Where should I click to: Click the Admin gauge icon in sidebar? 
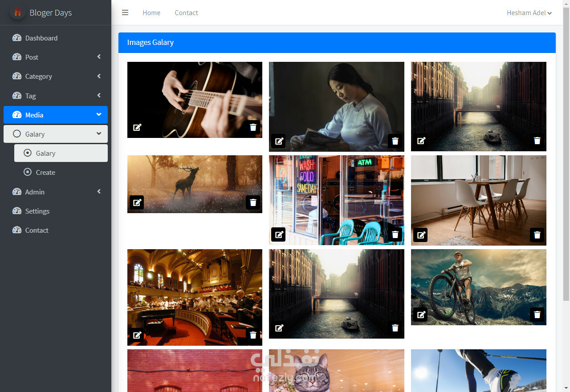coord(17,192)
